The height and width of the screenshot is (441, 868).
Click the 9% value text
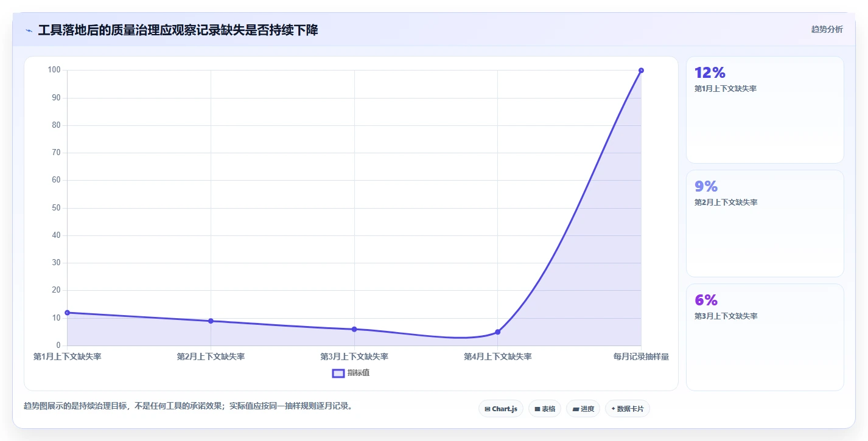706,186
